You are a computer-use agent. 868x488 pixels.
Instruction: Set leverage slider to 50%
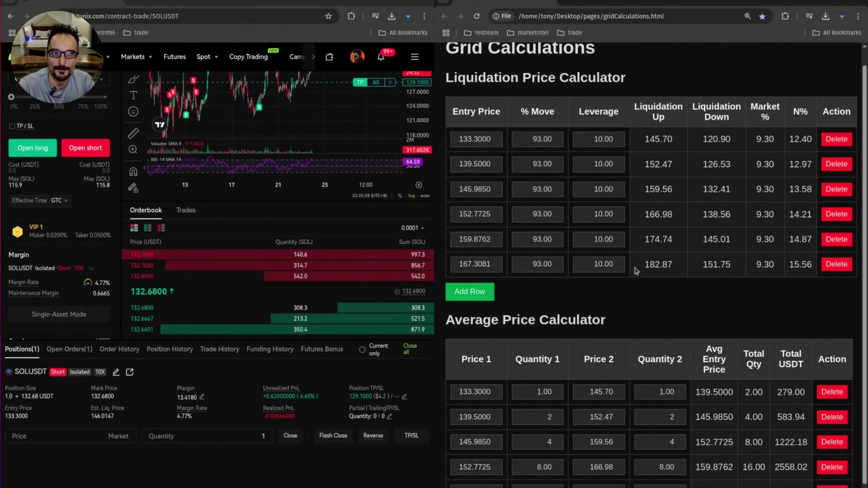pos(58,97)
